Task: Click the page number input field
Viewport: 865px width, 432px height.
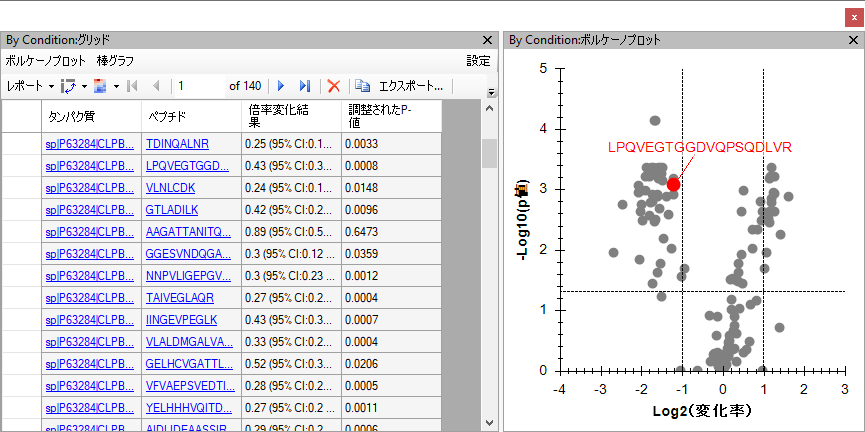Action: click(198, 87)
